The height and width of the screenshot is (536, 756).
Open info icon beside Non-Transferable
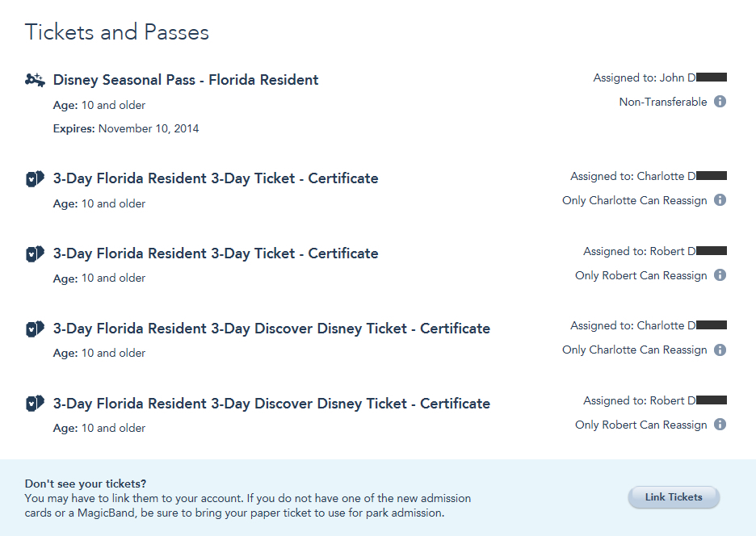coord(720,102)
